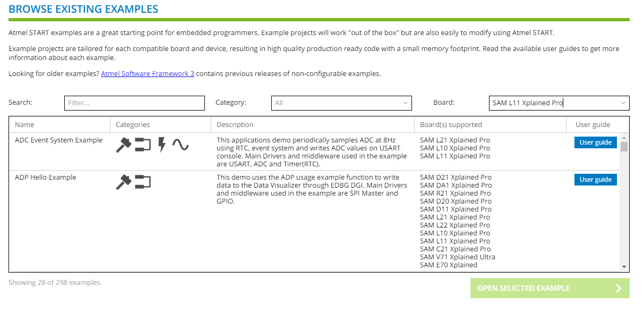Click the table scrollbar down arrow
The image size is (644, 312).
pyautogui.click(x=624, y=267)
